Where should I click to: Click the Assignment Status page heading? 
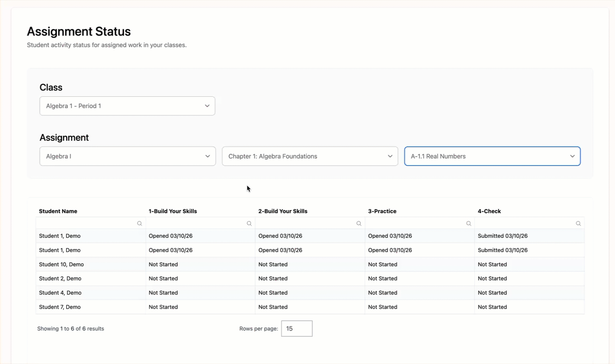[79, 32]
